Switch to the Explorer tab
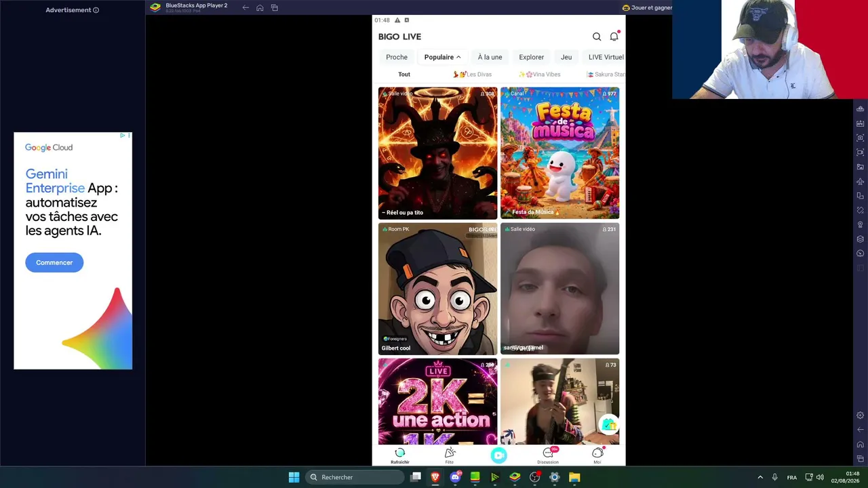 [x=532, y=57]
